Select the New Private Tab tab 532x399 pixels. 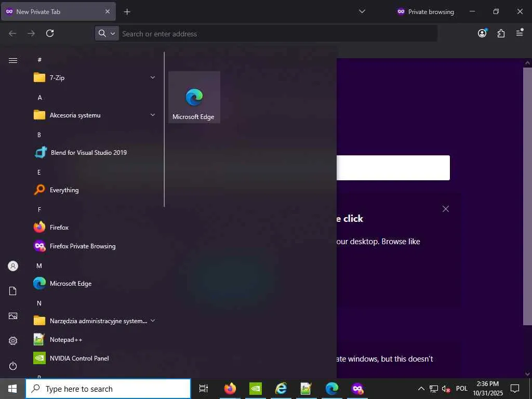[x=58, y=11]
